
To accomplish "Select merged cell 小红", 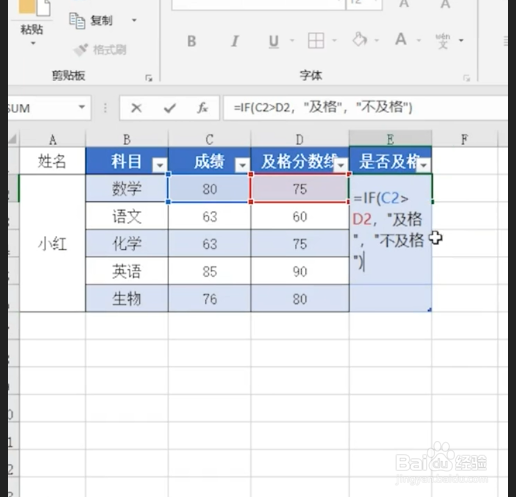I will point(52,243).
